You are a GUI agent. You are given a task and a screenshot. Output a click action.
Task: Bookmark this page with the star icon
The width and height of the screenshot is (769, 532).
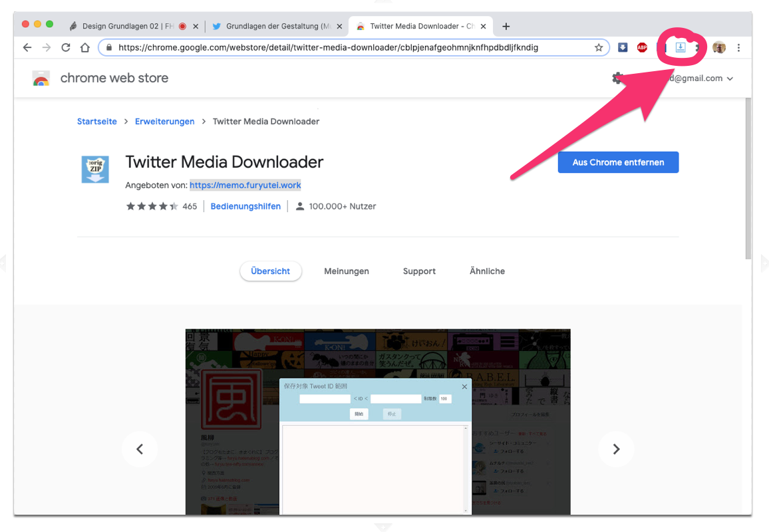tap(599, 47)
